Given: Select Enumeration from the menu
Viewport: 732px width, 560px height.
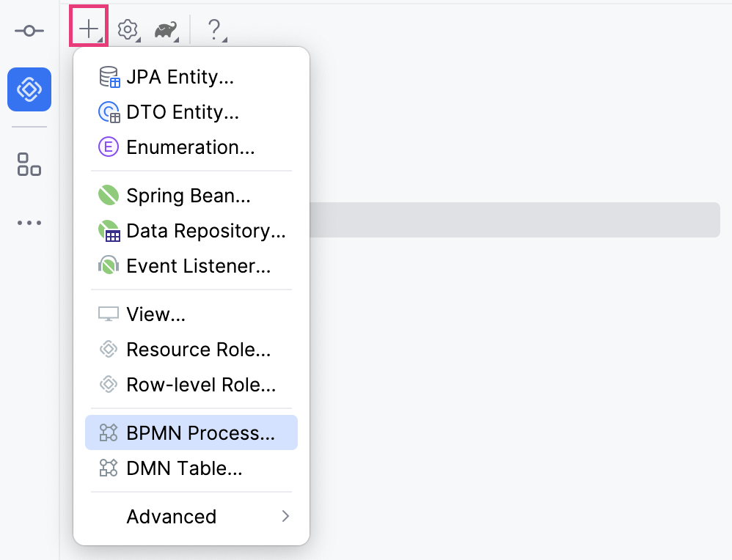Looking at the screenshot, I should coord(190,147).
